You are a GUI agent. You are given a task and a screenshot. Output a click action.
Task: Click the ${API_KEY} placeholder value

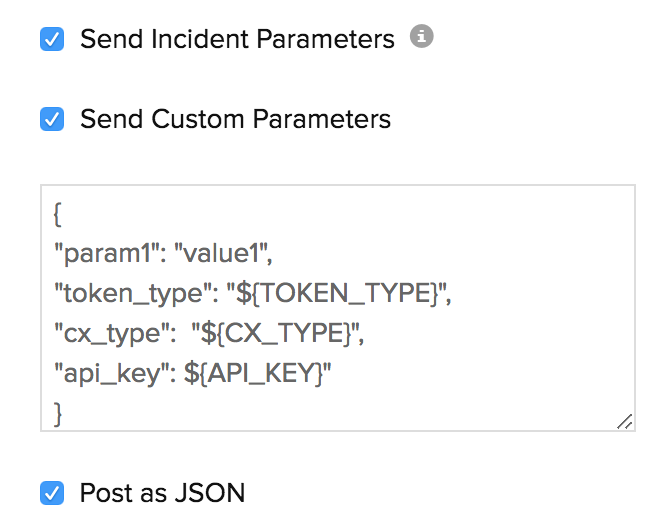pyautogui.click(x=257, y=373)
